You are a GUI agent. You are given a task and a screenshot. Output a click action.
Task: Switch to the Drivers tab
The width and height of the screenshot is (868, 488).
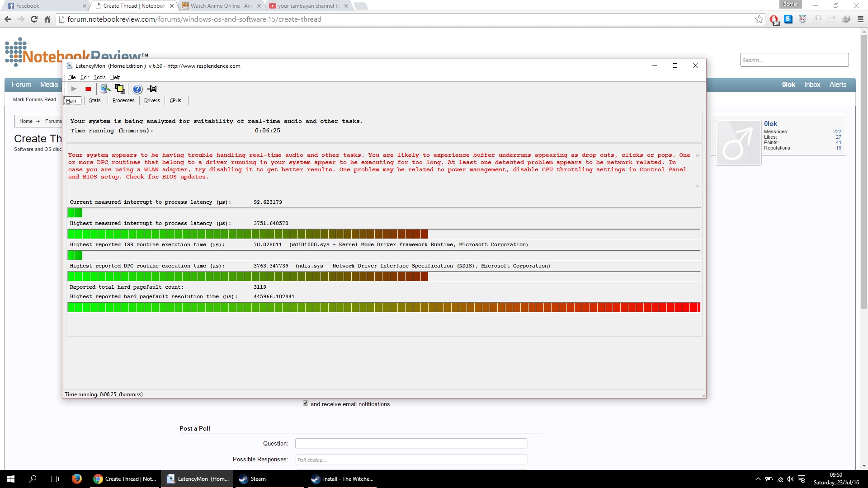[152, 100]
